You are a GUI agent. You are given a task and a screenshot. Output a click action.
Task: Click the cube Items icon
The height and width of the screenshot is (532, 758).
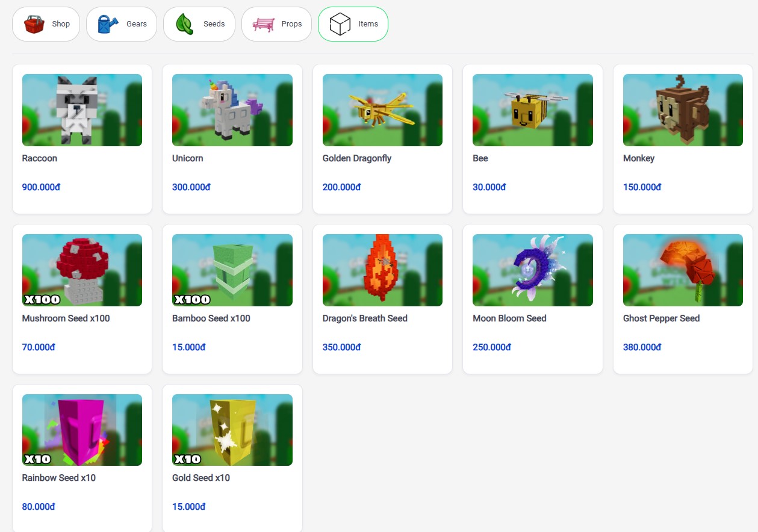(340, 24)
